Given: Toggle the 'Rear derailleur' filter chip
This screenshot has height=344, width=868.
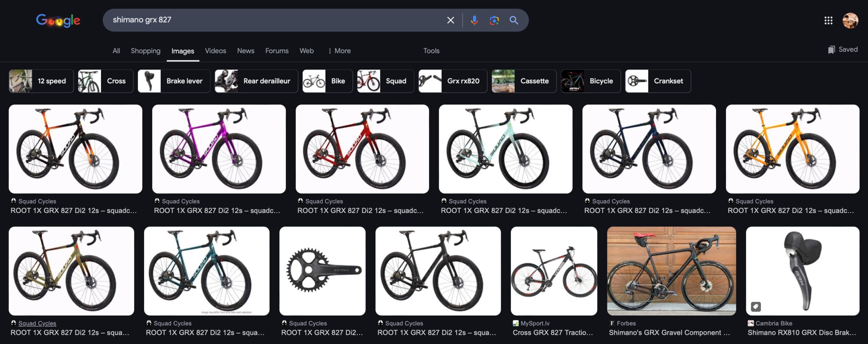Looking at the screenshot, I should tap(256, 81).
